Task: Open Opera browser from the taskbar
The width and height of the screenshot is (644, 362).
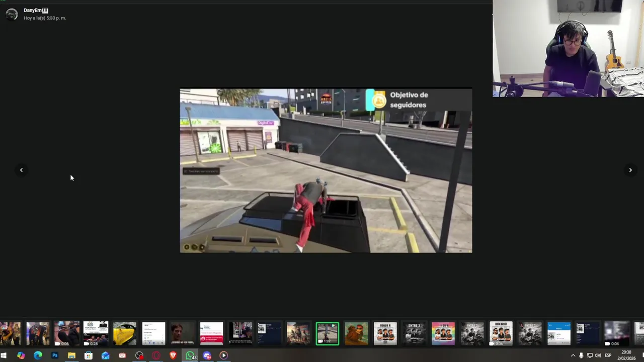Action: click(x=156, y=355)
